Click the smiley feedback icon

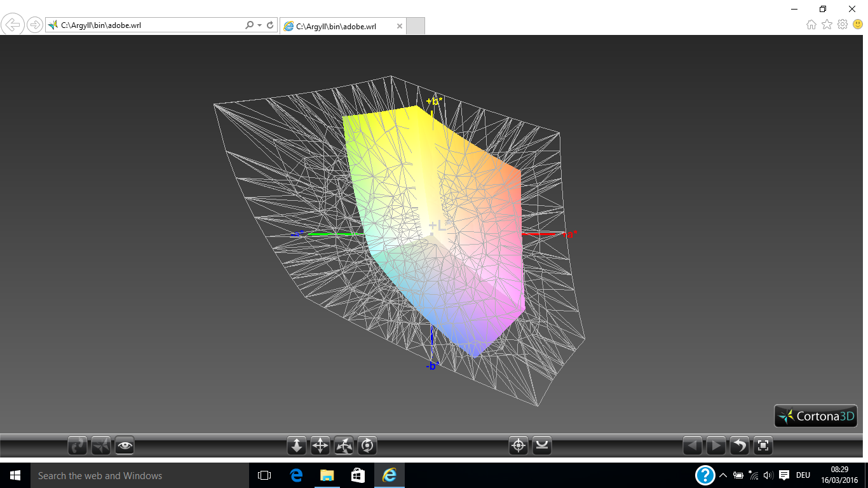tap(858, 25)
